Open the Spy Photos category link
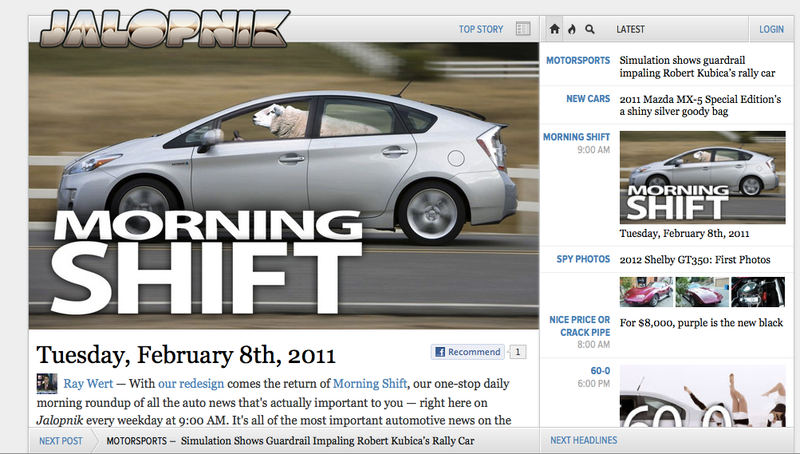Screen dimensions: 800x454 pyautogui.click(x=583, y=259)
